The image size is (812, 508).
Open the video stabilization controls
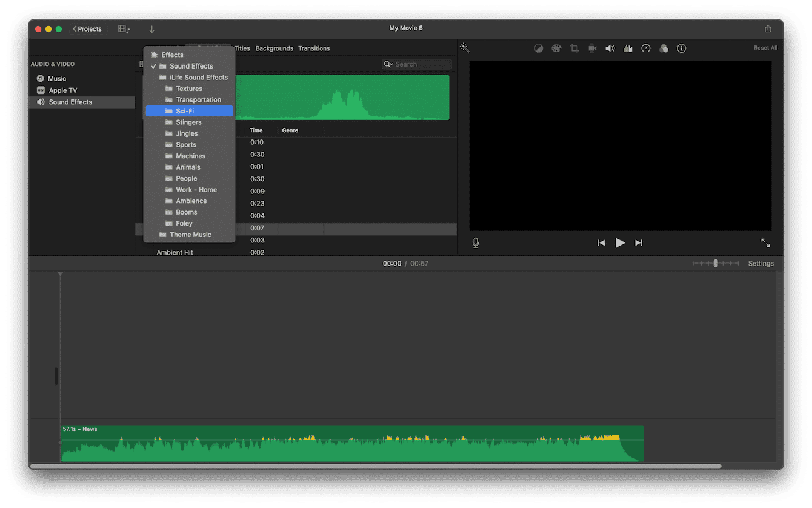(x=592, y=48)
